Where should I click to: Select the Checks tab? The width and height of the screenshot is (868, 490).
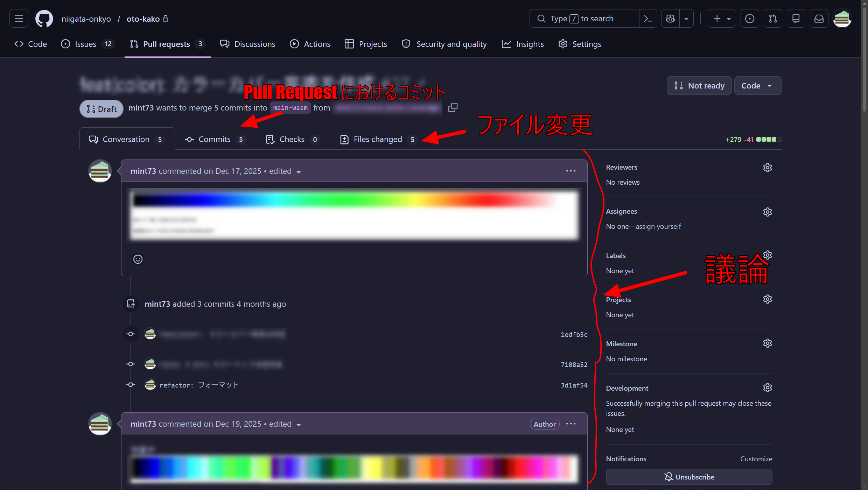pos(293,139)
